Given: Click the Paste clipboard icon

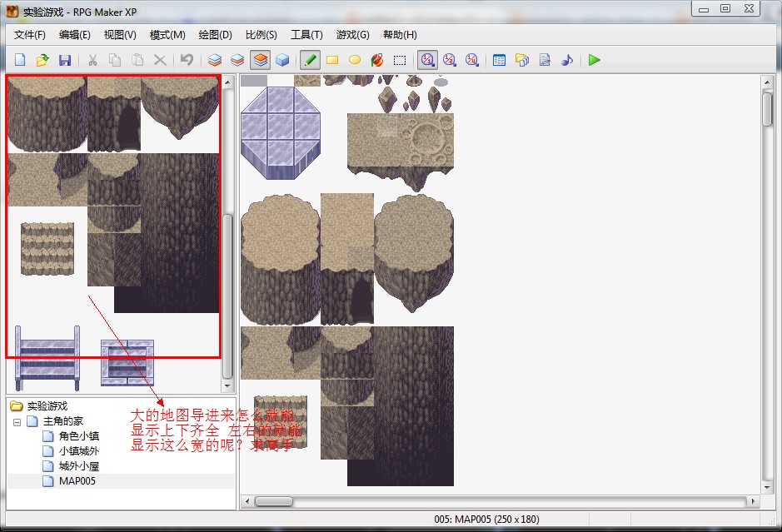Looking at the screenshot, I should point(137,60).
